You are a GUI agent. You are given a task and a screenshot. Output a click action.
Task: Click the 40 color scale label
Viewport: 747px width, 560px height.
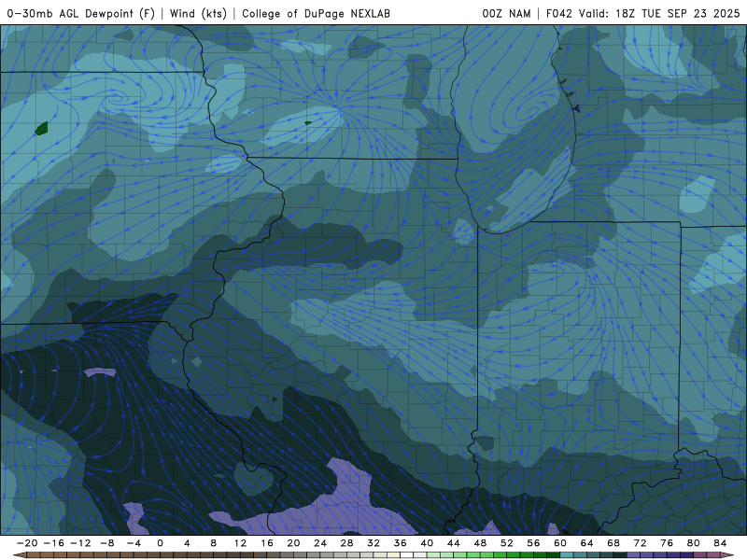427,543
